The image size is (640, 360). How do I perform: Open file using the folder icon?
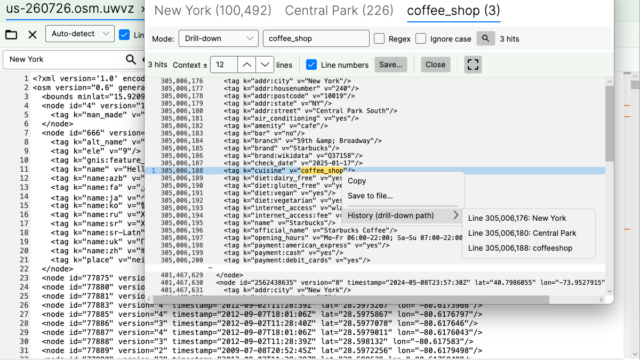[11, 34]
